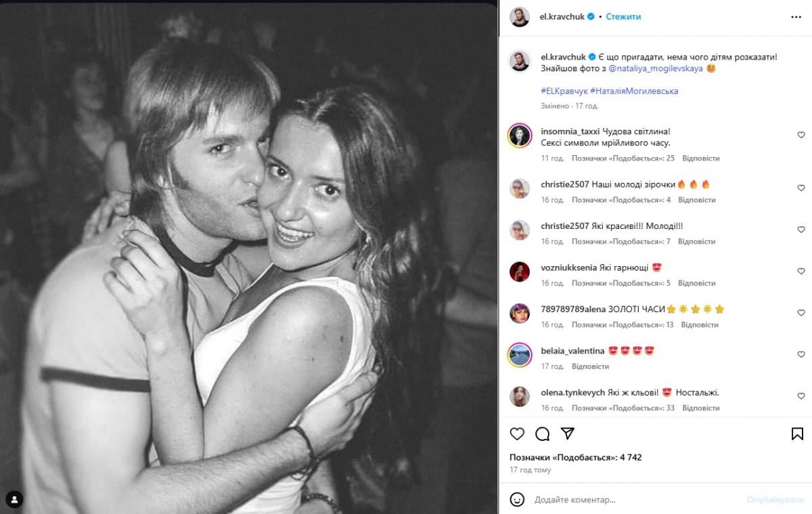Save the post with the bookmark icon
This screenshot has height=514, width=812.
coord(797,434)
